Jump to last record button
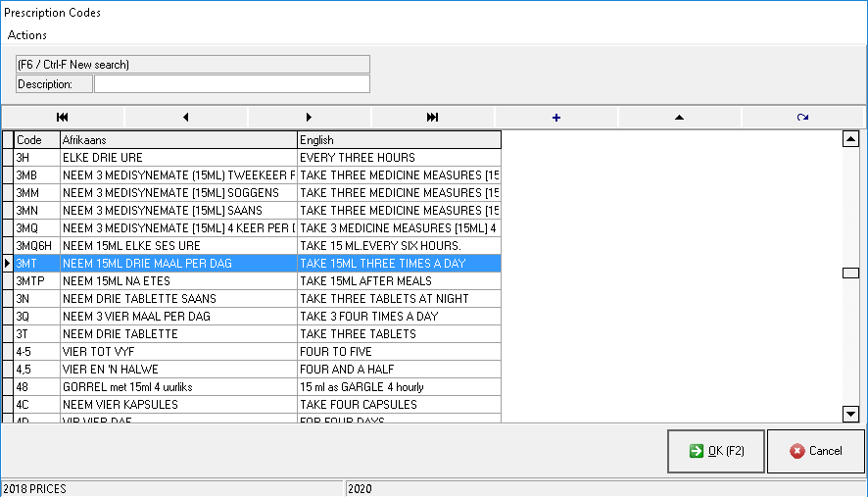 (x=432, y=118)
